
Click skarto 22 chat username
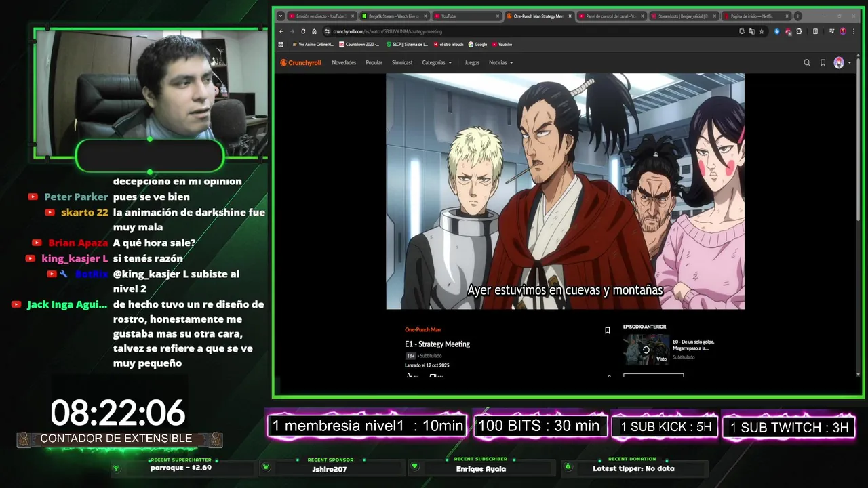pos(85,212)
